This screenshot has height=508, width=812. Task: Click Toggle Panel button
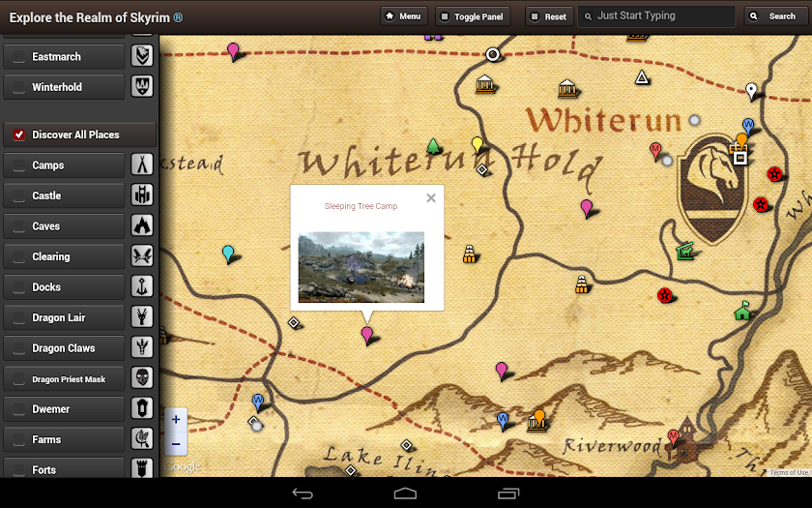pyautogui.click(x=473, y=16)
